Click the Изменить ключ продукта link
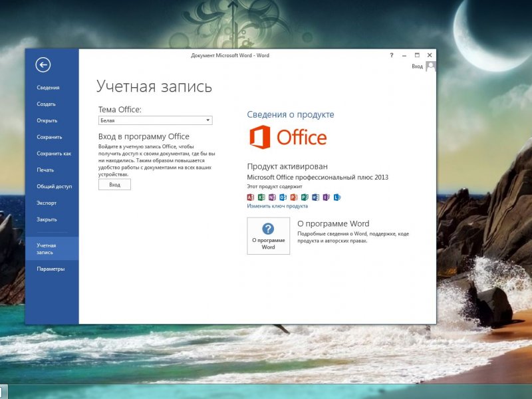The image size is (532, 399). pyautogui.click(x=277, y=206)
